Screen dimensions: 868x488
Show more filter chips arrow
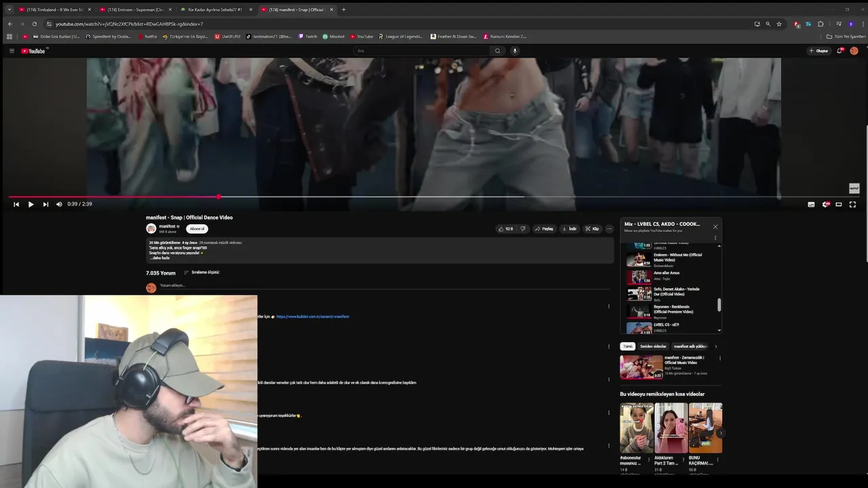(x=716, y=346)
